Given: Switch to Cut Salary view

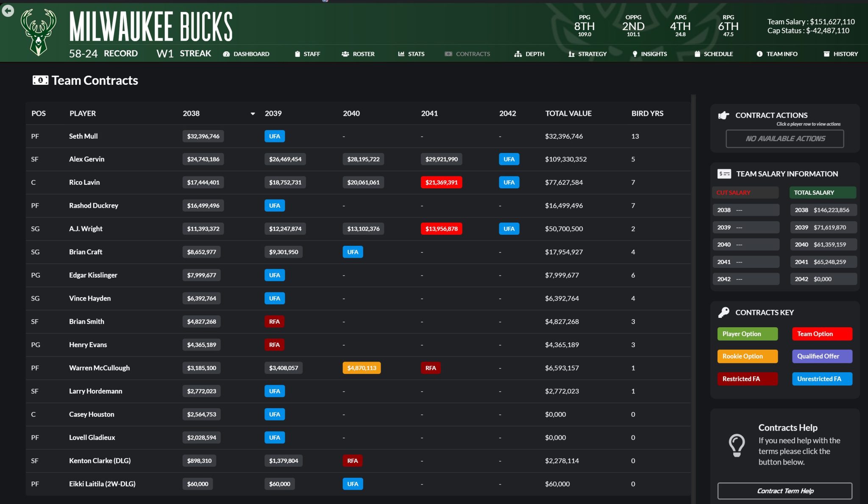Looking at the screenshot, I should 745,192.
